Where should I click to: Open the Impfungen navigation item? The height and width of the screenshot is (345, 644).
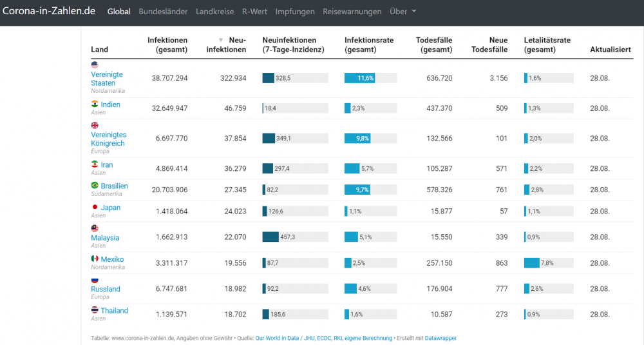tap(295, 12)
